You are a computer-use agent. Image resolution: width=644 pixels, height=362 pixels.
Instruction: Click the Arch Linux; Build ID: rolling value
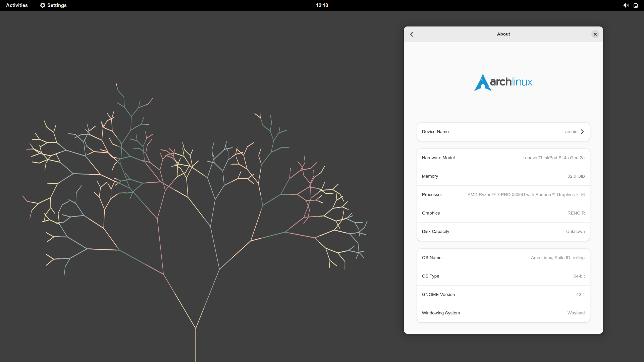click(x=557, y=258)
